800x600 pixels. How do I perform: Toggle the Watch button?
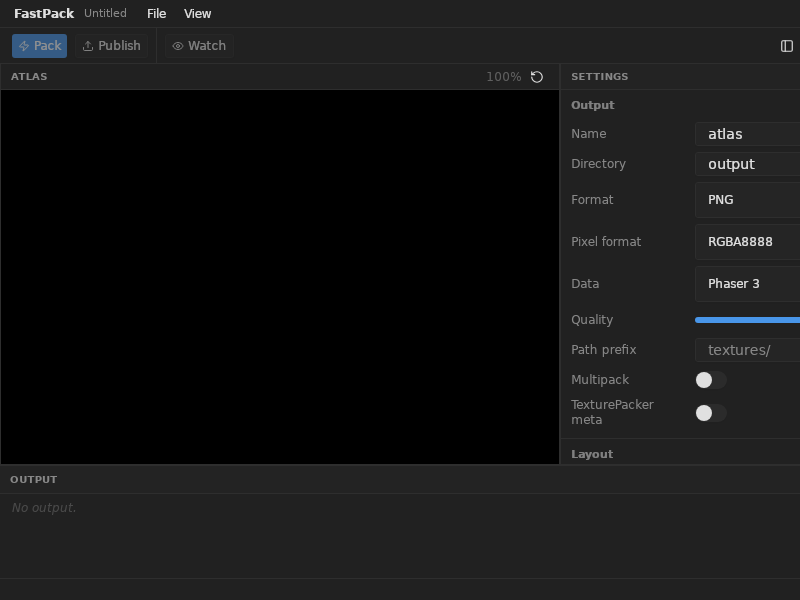199,46
